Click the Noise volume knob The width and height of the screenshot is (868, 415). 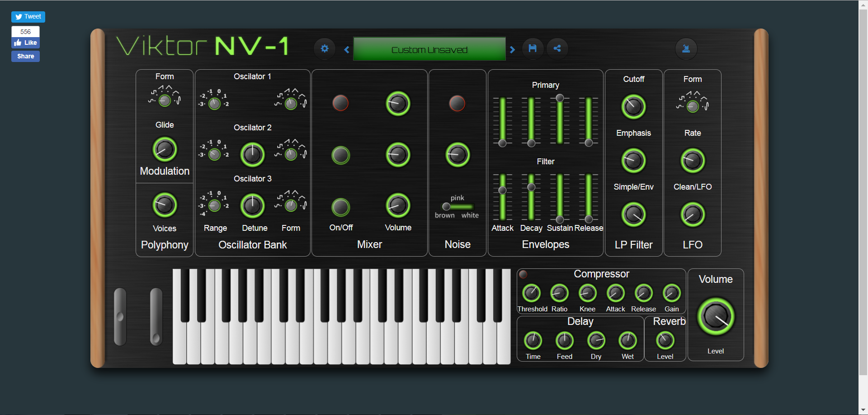coord(458,155)
